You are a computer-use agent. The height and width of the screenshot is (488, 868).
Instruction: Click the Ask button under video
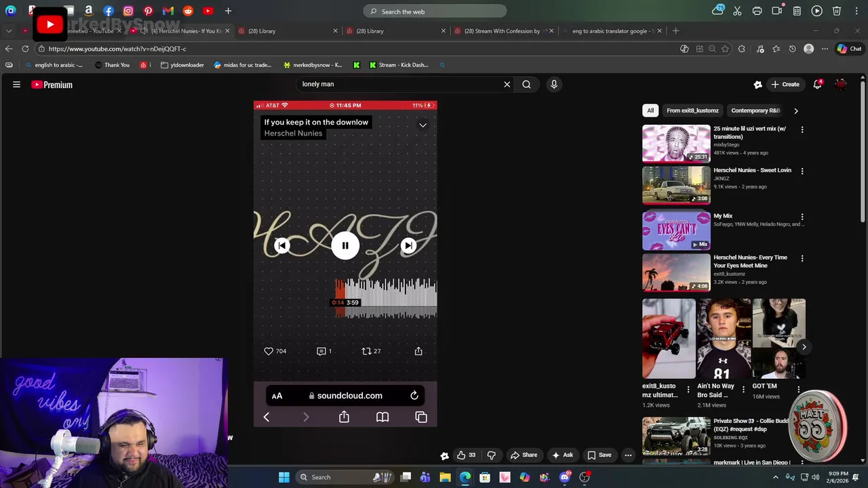pos(562,455)
